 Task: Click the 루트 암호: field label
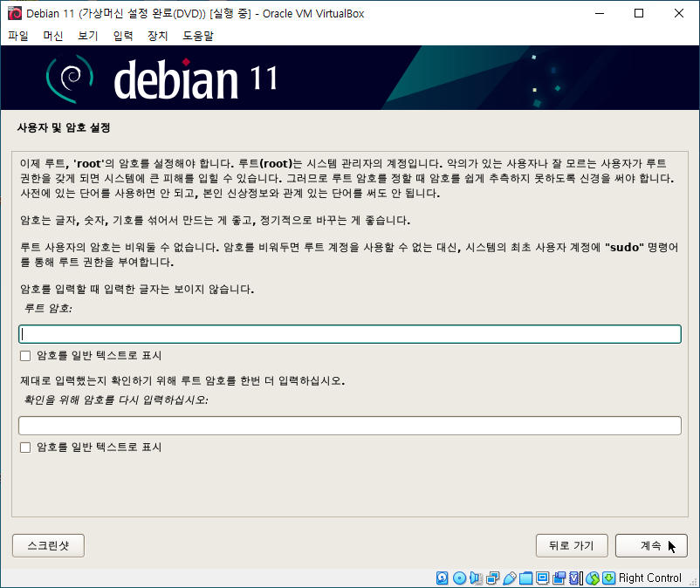pyautogui.click(x=48, y=308)
